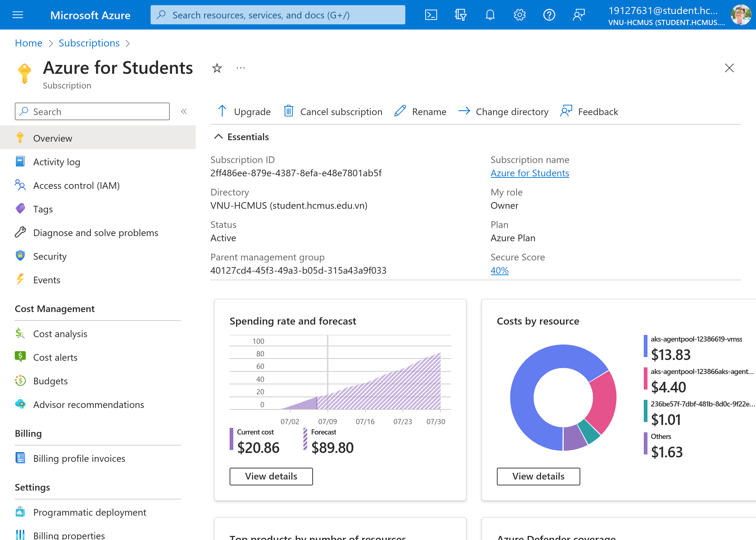Click the Activity log book icon

20,161
